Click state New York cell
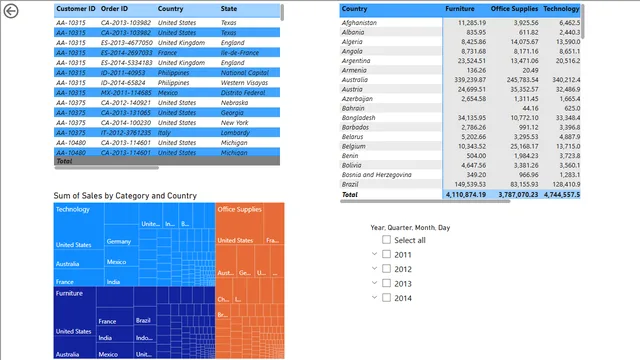Viewport: 640px width, 360px height. (234, 122)
